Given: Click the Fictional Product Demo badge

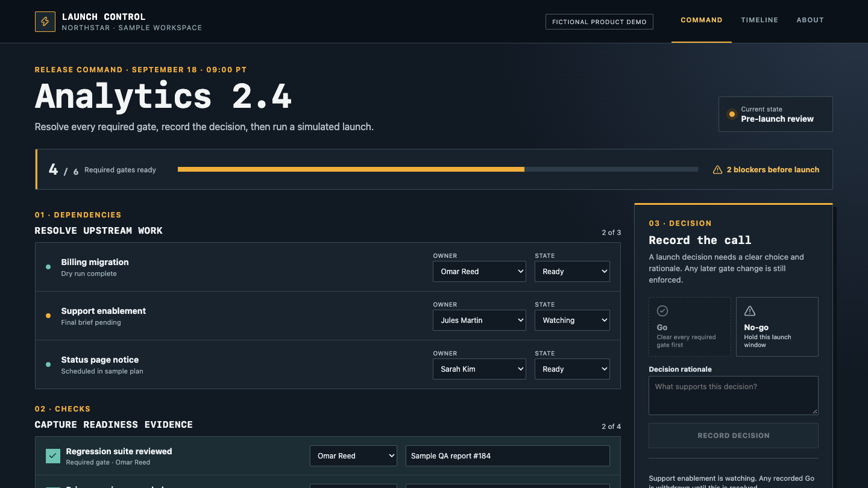Looking at the screenshot, I should [599, 22].
